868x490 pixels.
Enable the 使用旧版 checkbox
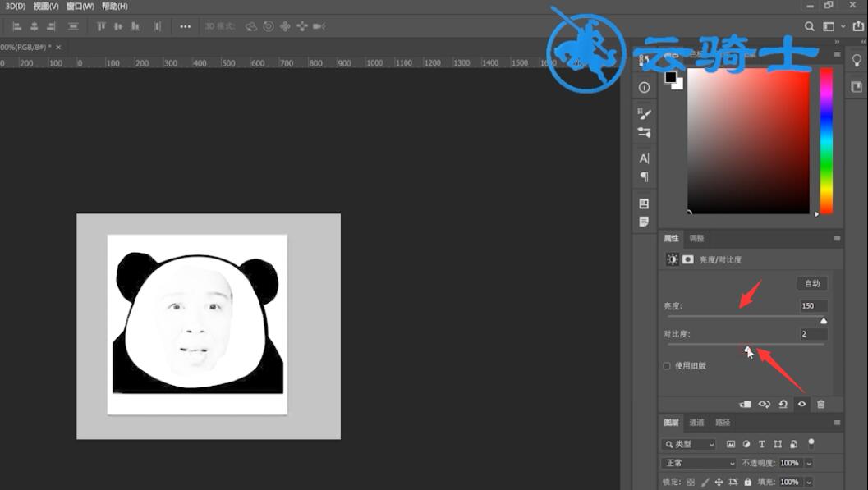(667, 366)
